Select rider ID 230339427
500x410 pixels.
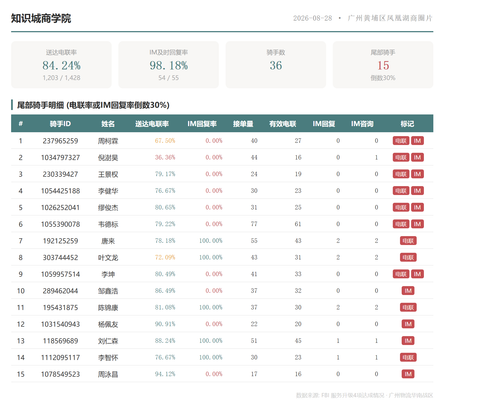pos(60,174)
